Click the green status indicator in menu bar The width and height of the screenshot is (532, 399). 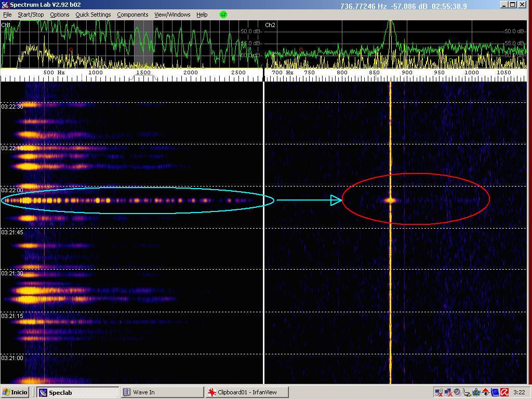(x=223, y=15)
